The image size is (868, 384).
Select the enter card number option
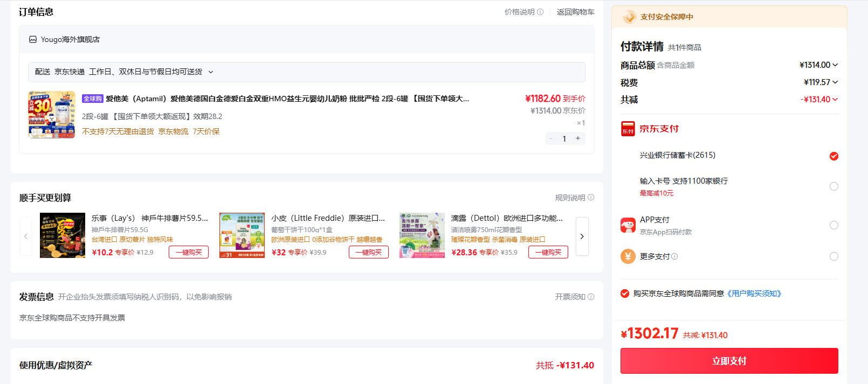[x=834, y=186]
